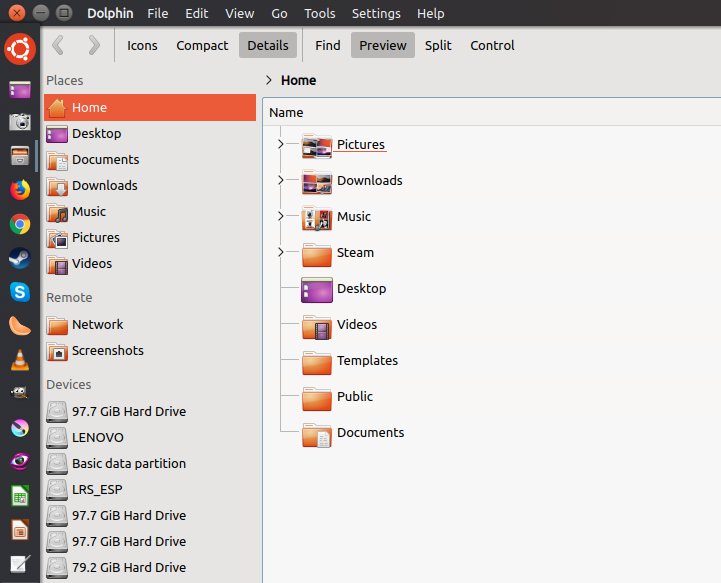Expand the Pictures folder tree arrow
Viewport: 721px width, 583px height.
coord(280,144)
